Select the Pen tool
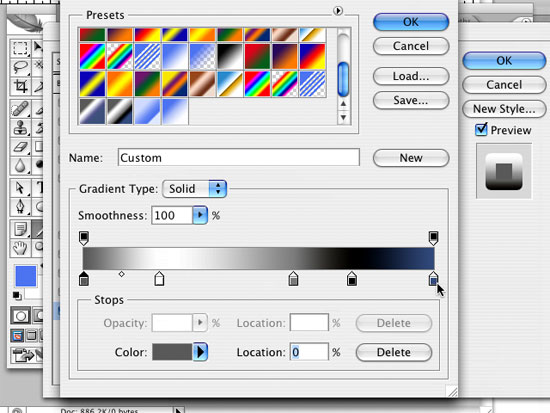 pyautogui.click(x=20, y=206)
